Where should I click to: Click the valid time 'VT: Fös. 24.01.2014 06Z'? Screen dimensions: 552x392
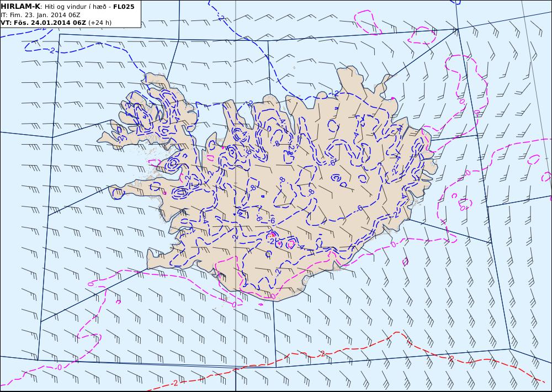[x=43, y=23]
